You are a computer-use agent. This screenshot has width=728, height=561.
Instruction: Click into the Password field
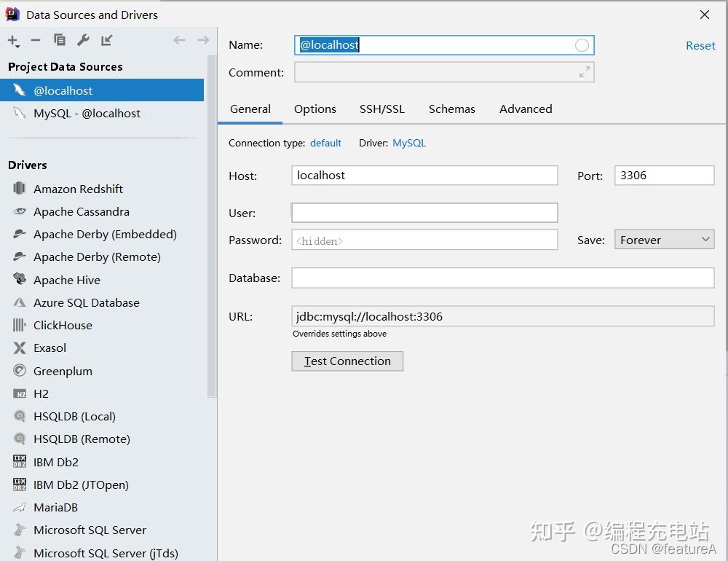point(424,240)
